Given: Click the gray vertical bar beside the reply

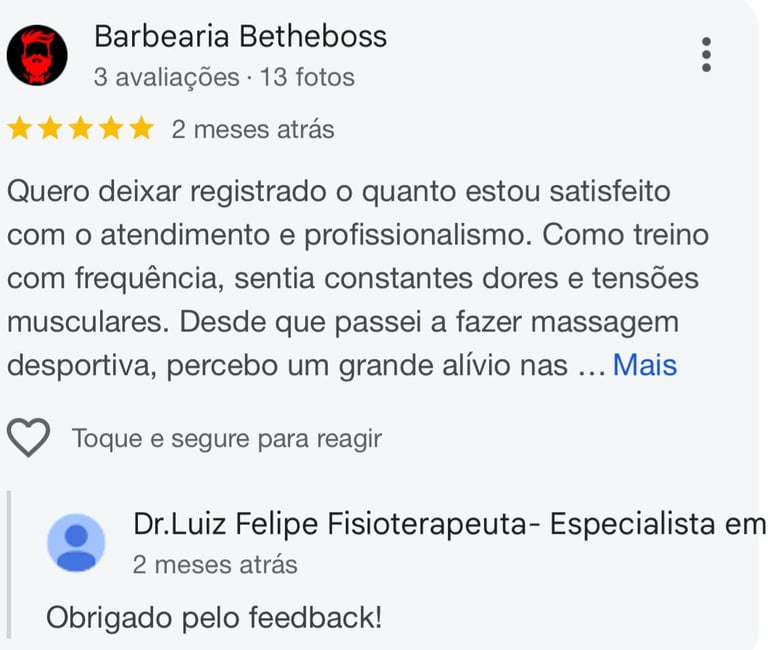Looking at the screenshot, I should tap(9, 564).
